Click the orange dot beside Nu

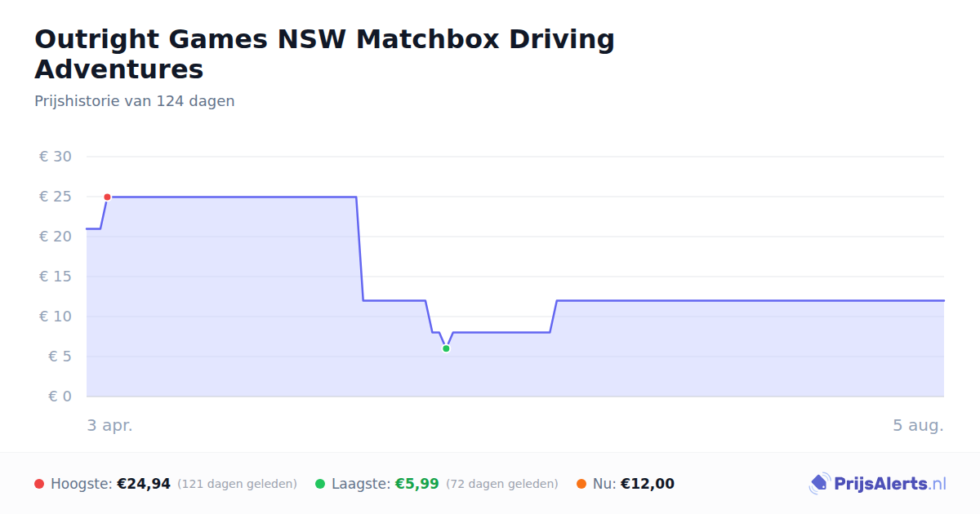coord(581,484)
